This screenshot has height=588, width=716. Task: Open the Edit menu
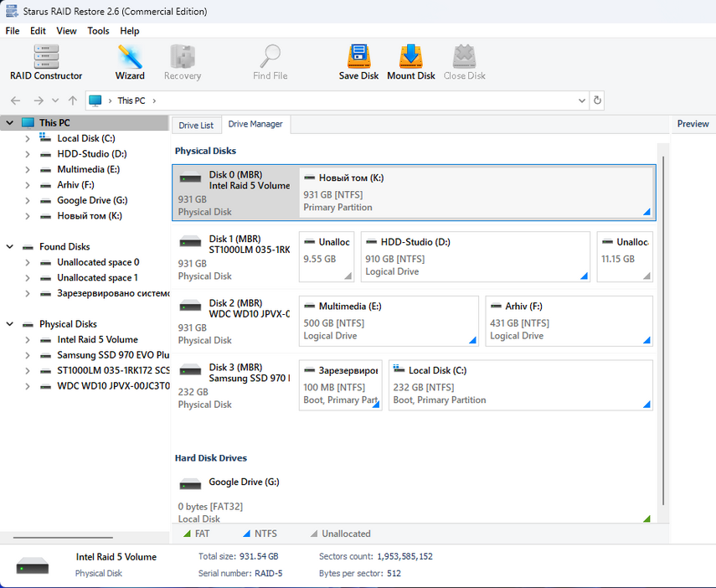click(38, 31)
